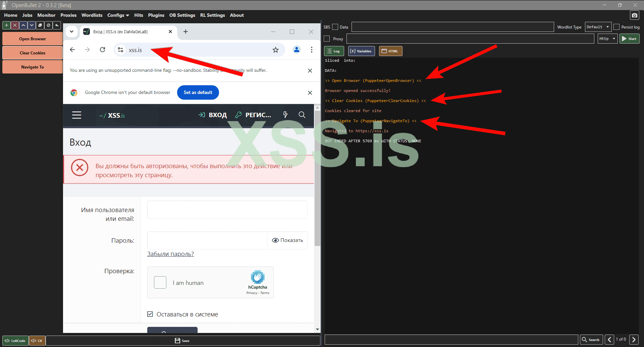Undo the last block deletion

(57, 25)
